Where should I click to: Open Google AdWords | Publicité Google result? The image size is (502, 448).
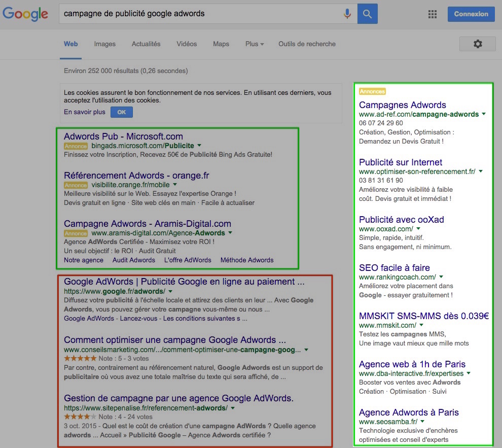click(x=184, y=282)
